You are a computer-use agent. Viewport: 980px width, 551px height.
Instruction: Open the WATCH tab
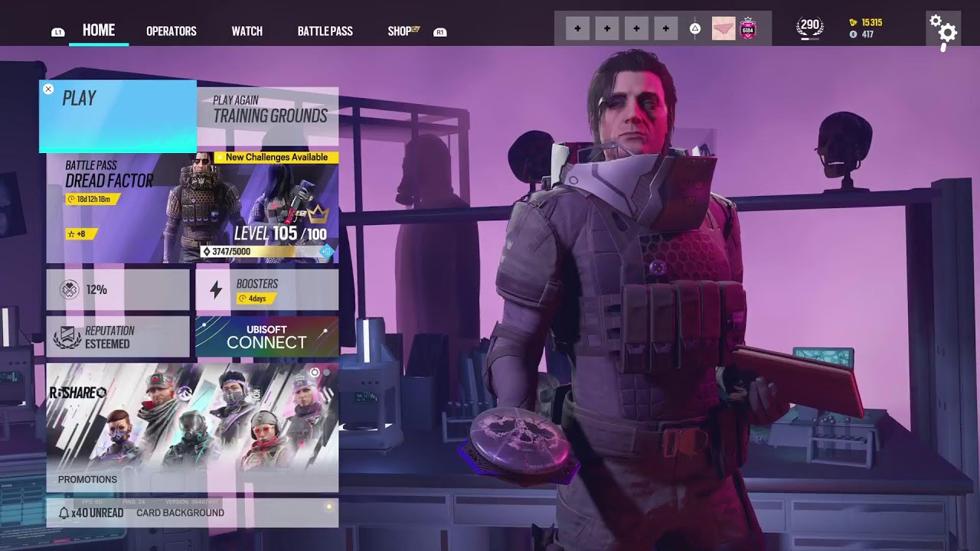[x=247, y=31]
